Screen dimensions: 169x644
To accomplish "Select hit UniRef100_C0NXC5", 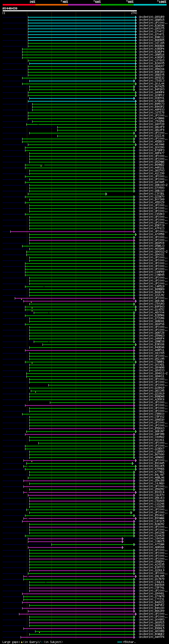I will 152,542.
